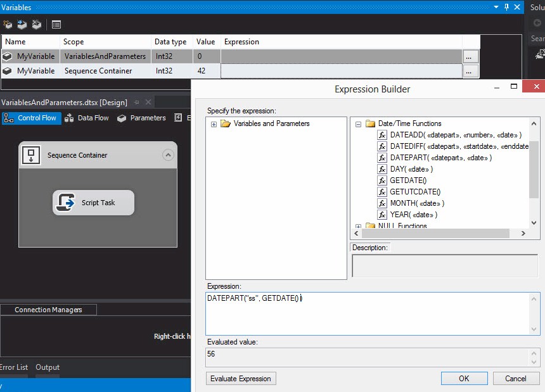Open the expression ellipsis for the VariablesAndParameters-scope variable
The height and width of the screenshot is (392, 545).
pyautogui.click(x=471, y=56)
